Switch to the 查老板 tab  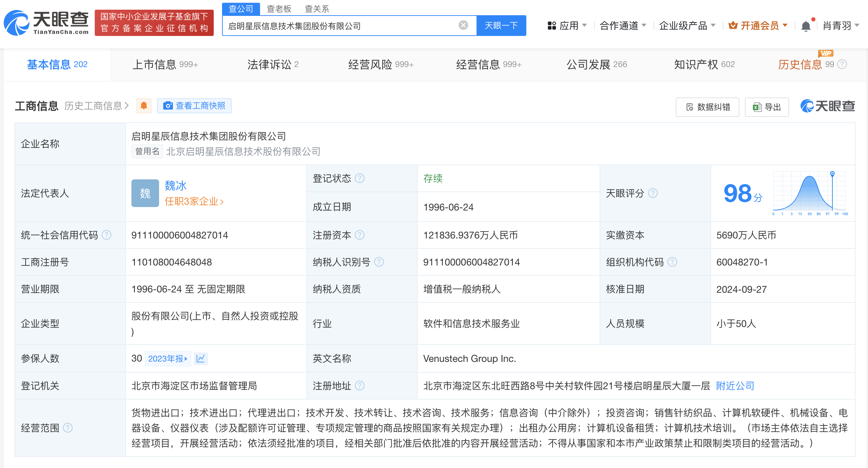pos(279,9)
